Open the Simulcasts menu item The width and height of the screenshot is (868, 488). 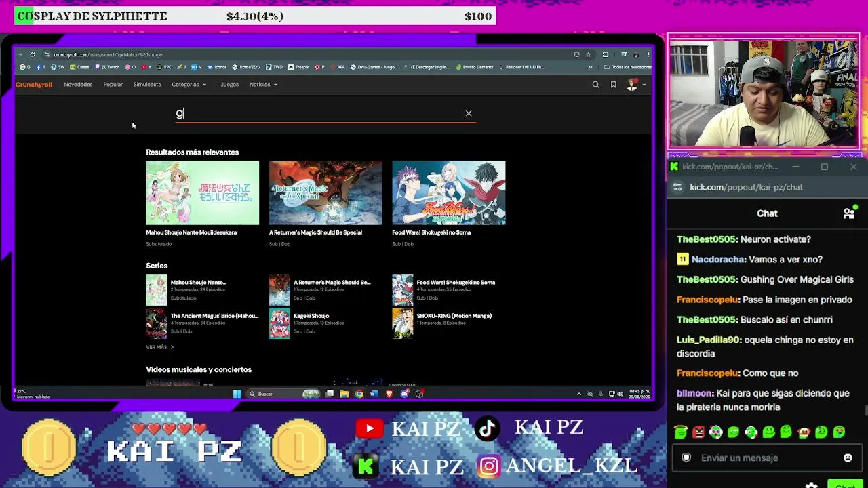coord(147,85)
